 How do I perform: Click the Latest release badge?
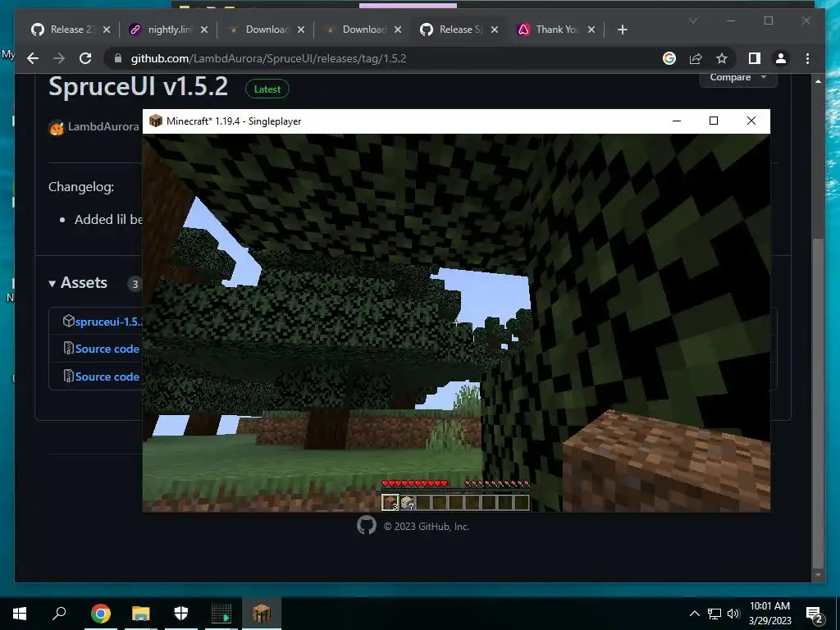267,89
